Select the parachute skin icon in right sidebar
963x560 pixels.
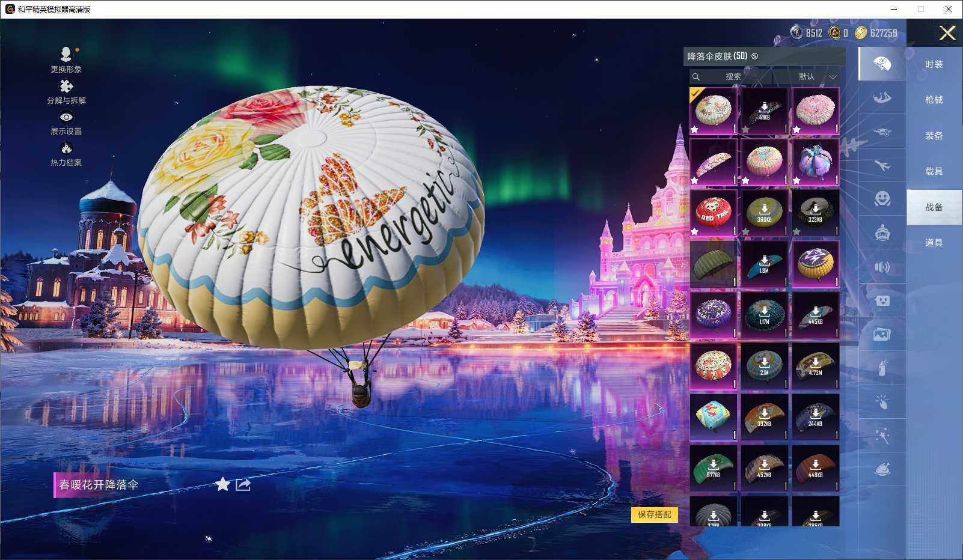[882, 64]
